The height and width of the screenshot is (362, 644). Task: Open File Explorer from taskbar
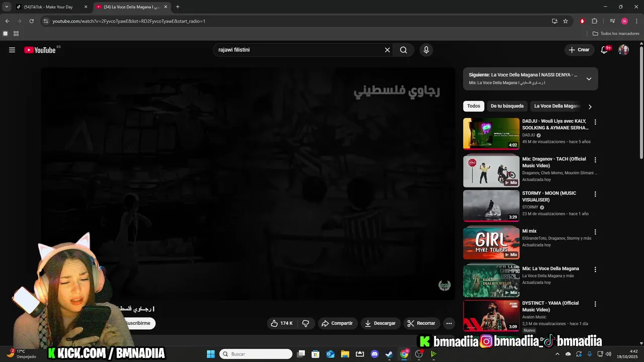coord(345,354)
